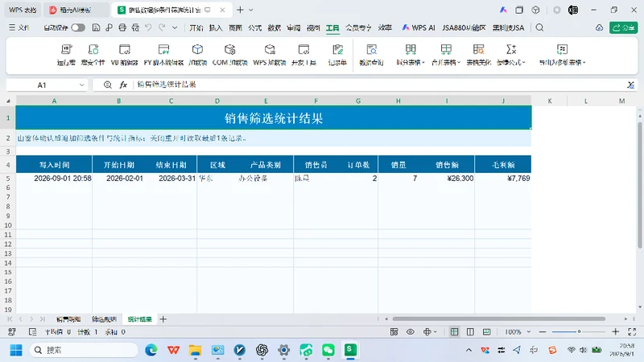This screenshot has height=362, width=644.
Task: Click the zoom lookup icon in formula bar
Action: (107, 84)
